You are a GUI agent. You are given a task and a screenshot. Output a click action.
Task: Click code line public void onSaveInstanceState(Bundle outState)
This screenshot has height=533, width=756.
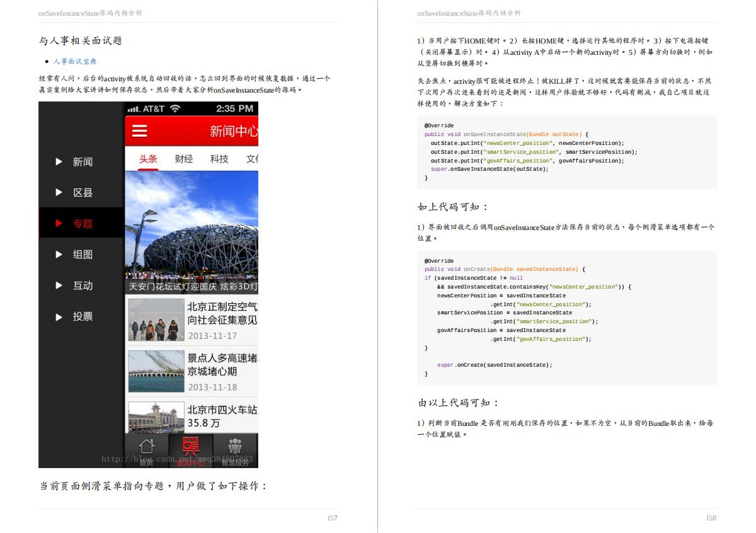point(507,134)
